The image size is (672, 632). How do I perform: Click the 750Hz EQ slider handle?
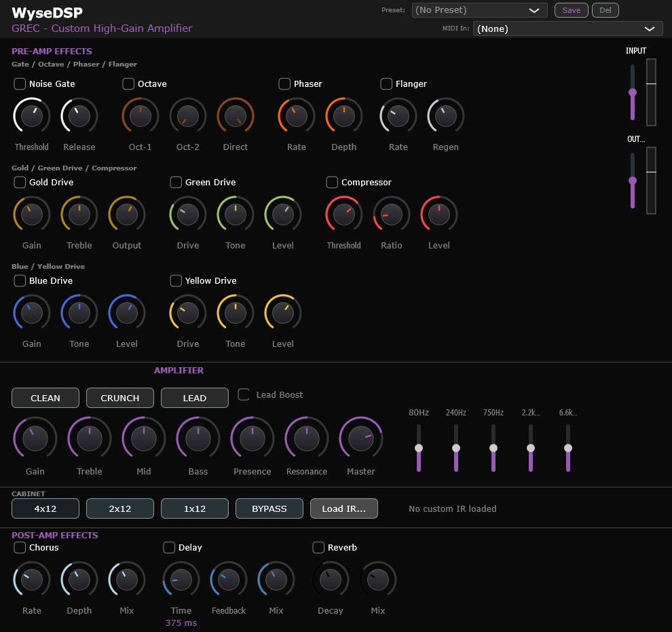[x=493, y=448]
